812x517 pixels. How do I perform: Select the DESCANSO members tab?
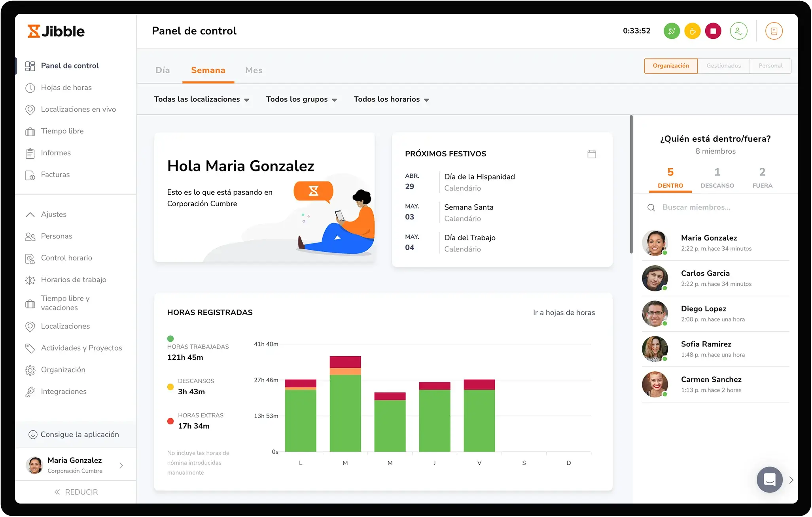pyautogui.click(x=717, y=178)
